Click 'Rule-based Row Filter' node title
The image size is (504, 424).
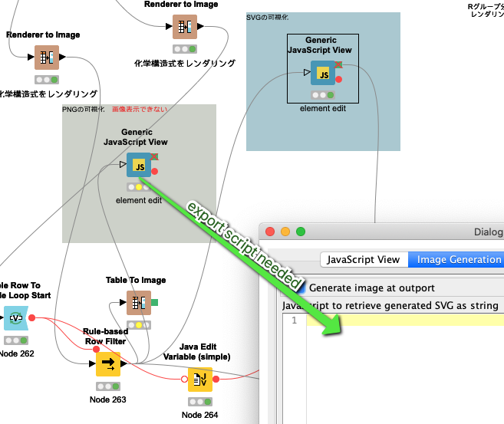(x=105, y=337)
